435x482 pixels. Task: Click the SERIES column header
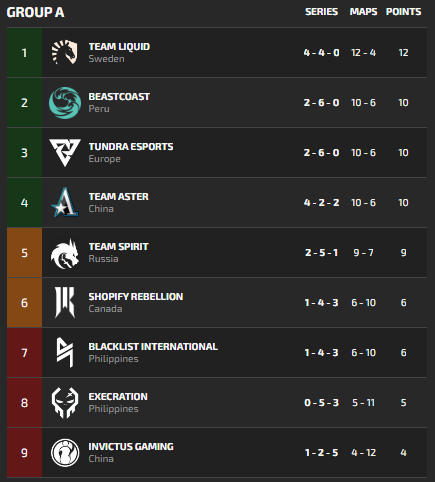click(321, 12)
